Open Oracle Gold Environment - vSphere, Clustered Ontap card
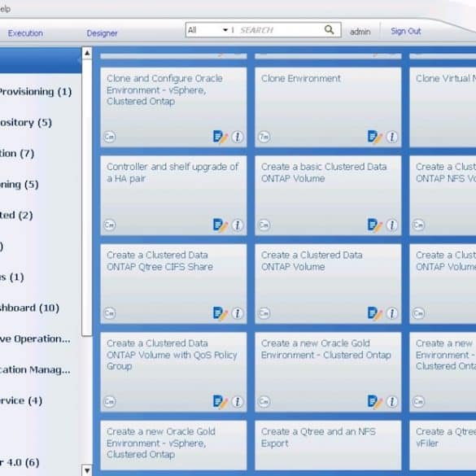Image resolution: width=476 pixels, height=476 pixels. tap(173, 445)
